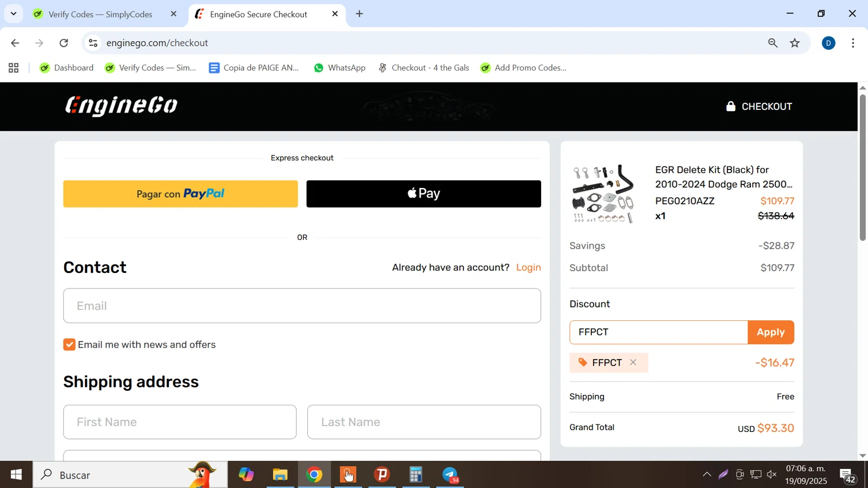Screen dimensions: 868x488
Task: Open the taskbar clock and date
Action: [806, 475]
